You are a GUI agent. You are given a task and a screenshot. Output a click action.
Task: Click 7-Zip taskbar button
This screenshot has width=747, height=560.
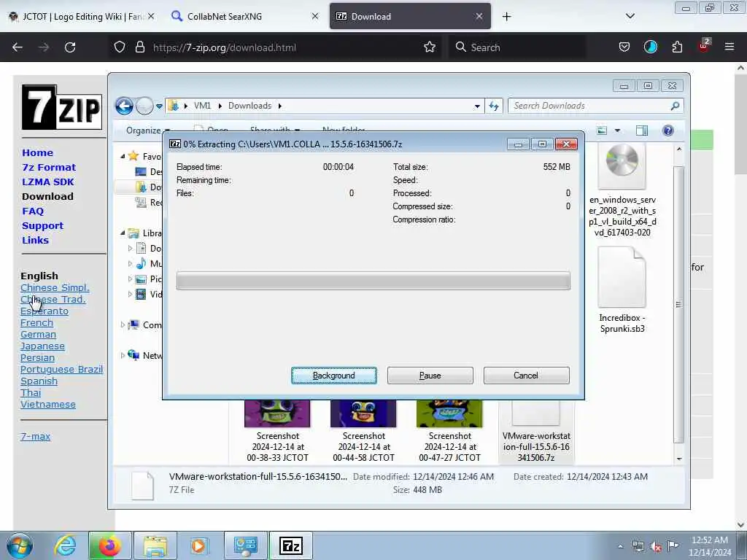(x=291, y=545)
